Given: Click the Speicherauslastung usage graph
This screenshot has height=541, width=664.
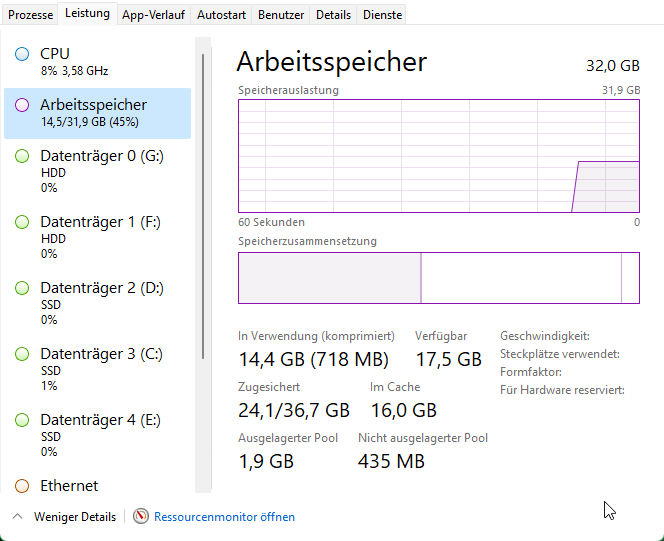Looking at the screenshot, I should coord(438,155).
